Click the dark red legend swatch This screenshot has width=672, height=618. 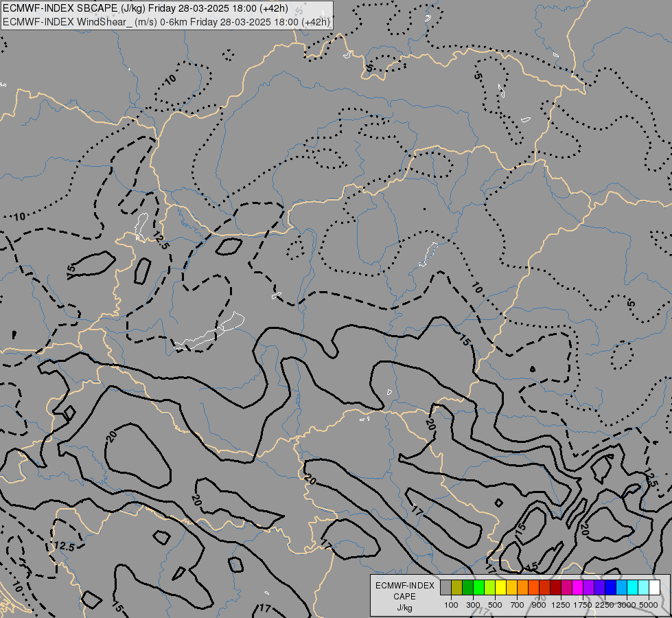(x=556, y=588)
